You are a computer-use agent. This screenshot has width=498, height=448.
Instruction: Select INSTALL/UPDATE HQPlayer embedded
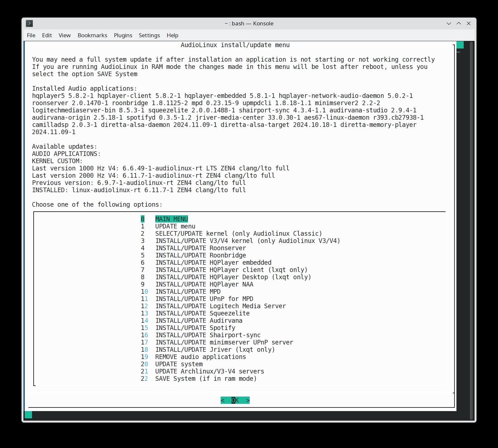click(206, 262)
